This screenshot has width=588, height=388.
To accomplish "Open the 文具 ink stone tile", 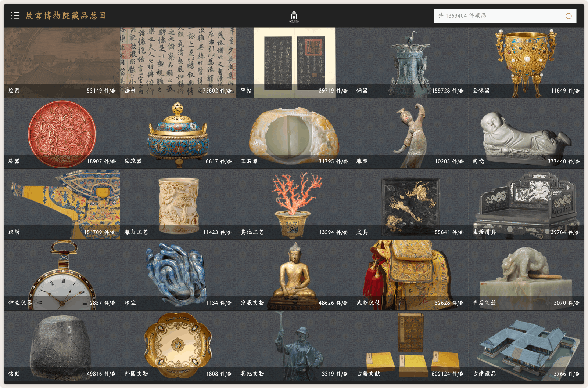I will point(410,204).
